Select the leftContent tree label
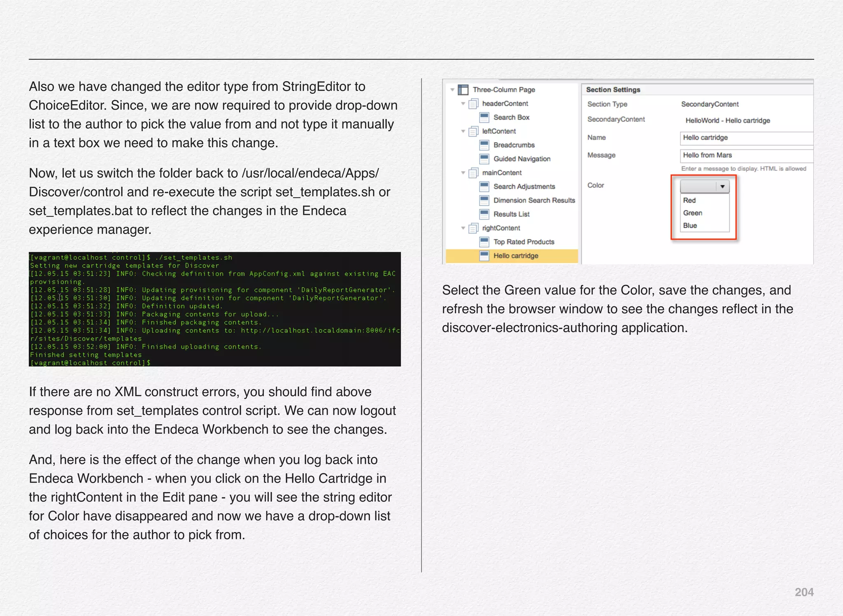This screenshot has width=843, height=616. (x=499, y=131)
